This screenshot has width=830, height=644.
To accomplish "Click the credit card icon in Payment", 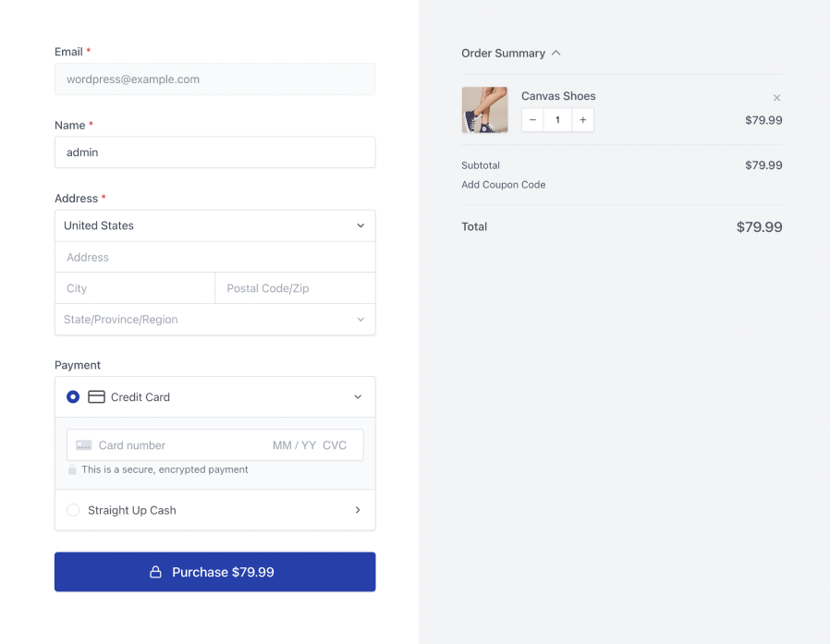I will click(96, 397).
